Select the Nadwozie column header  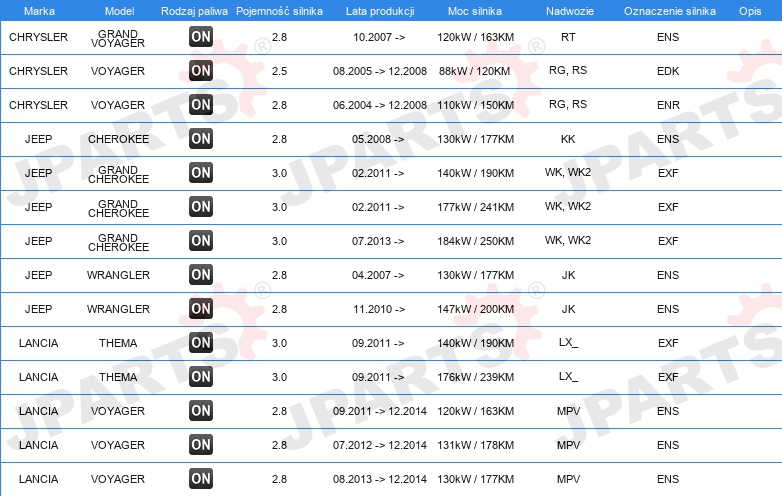(570, 11)
